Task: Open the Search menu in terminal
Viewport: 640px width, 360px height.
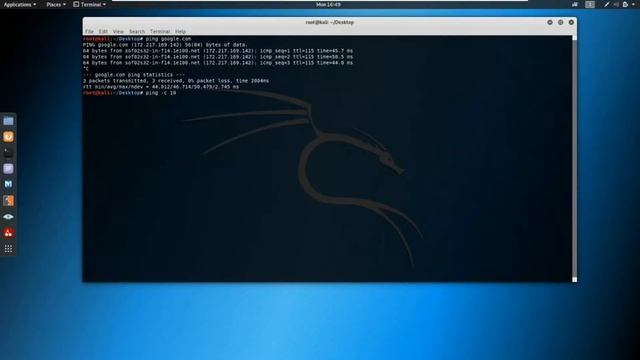Action: click(137, 31)
